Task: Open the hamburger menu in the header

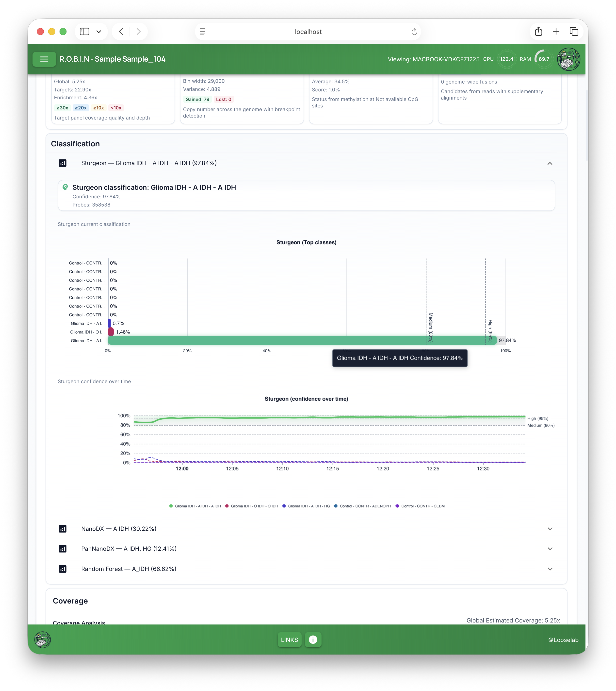Action: point(44,59)
